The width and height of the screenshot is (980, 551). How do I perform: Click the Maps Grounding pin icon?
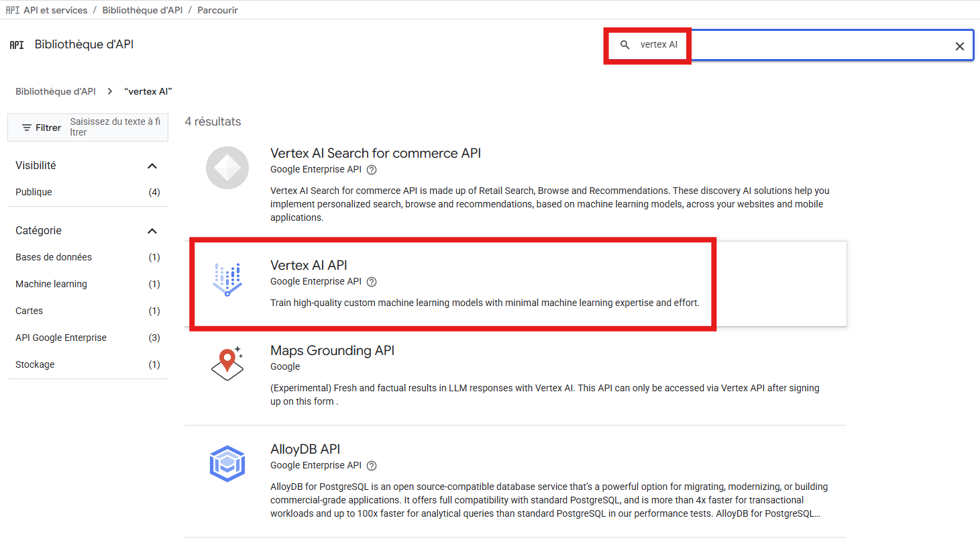227,364
